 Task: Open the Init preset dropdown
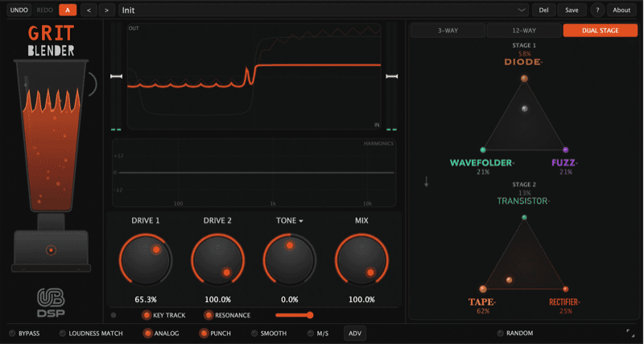tap(324, 10)
